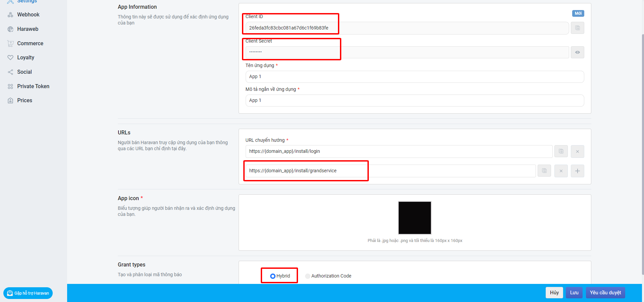Go to Haraweb section
The width and height of the screenshot is (644, 302).
pos(28,29)
